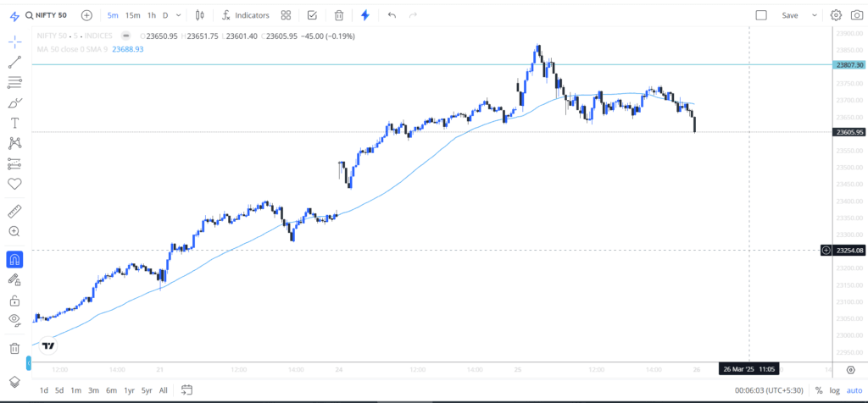Click the 00:06:03 (UTC+5:30) timezone selector

pos(769,390)
